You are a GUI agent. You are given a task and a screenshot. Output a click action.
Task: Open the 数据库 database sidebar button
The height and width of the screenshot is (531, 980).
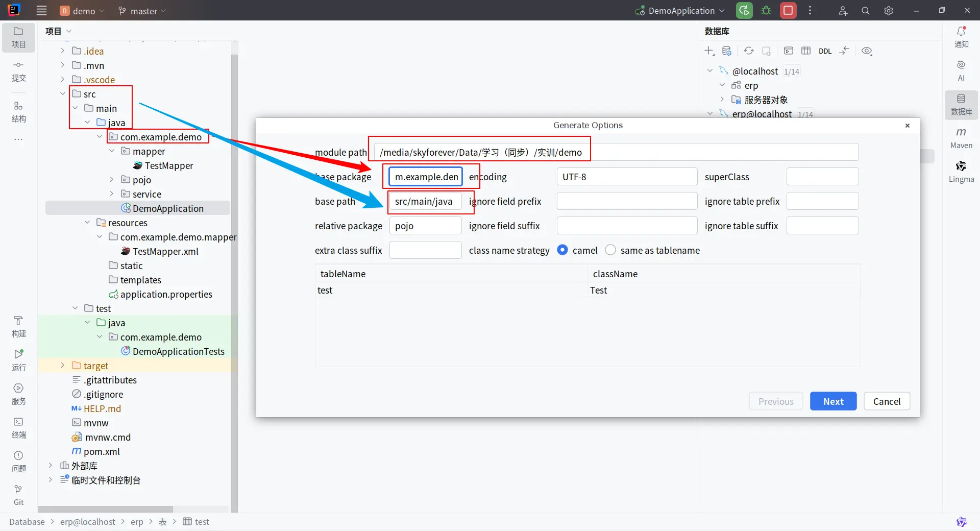[961, 105]
